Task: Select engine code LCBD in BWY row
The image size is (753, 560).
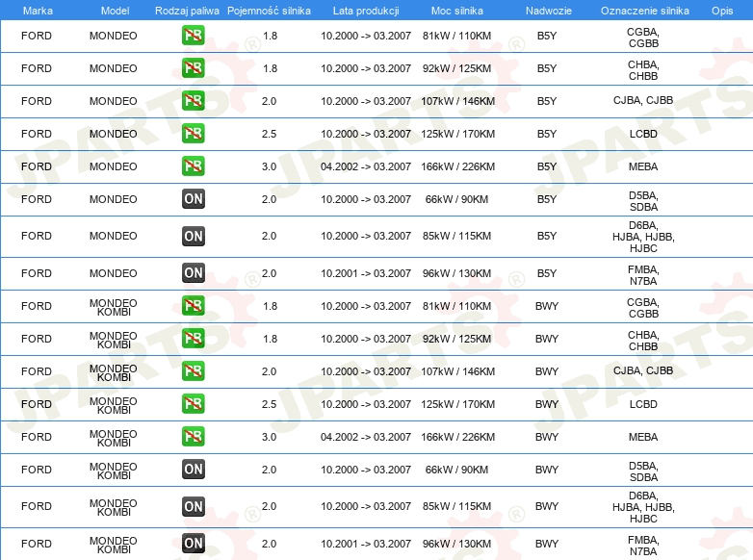Action: tap(643, 404)
